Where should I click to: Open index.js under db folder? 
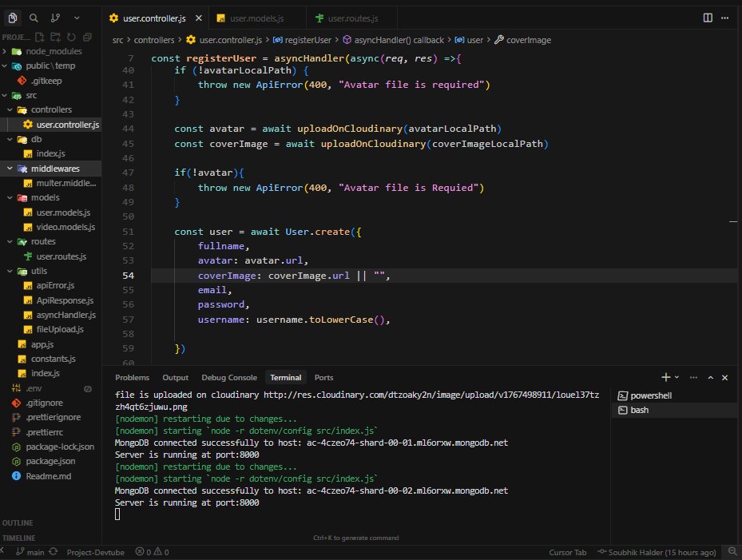50,153
